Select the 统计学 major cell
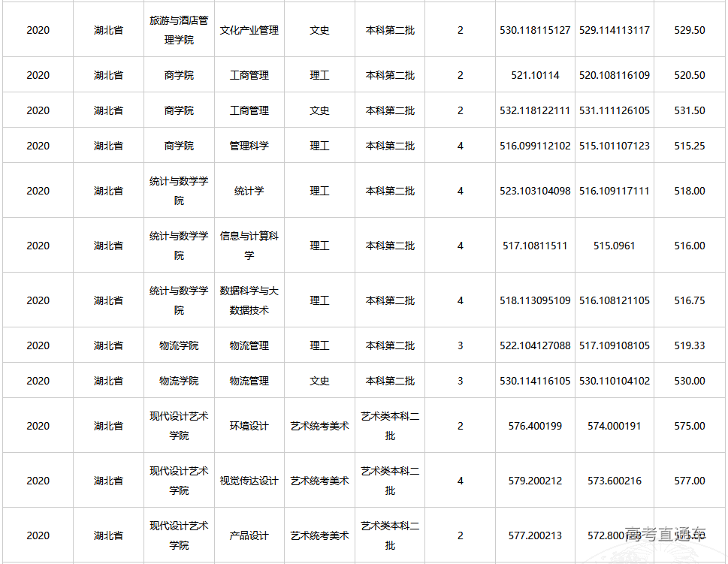This screenshot has height=564, width=728. tap(249, 190)
